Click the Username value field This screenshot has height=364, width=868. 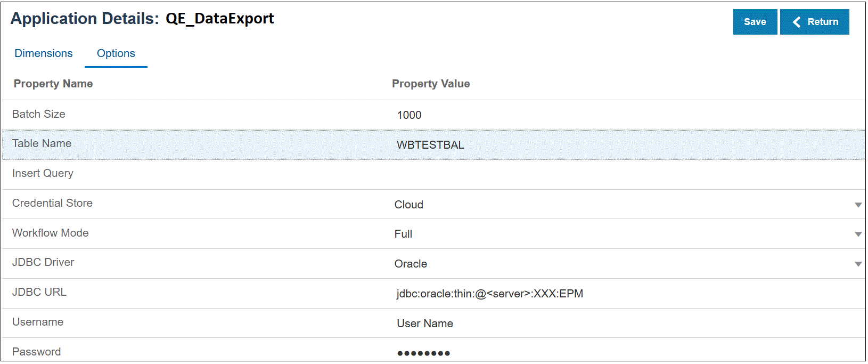point(425,323)
